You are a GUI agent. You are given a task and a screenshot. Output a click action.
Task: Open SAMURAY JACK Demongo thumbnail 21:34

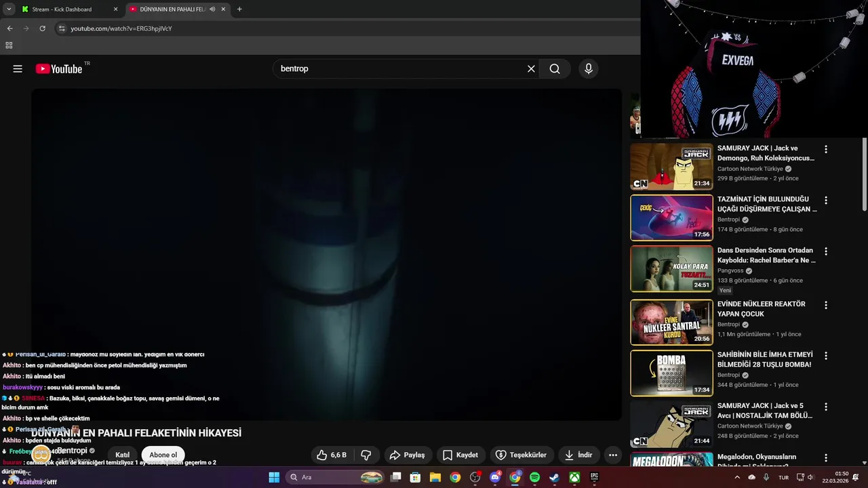(671, 167)
